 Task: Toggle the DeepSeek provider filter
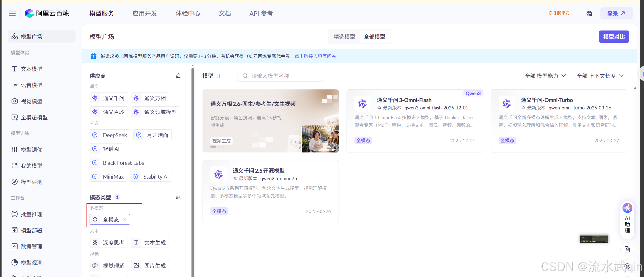(110, 135)
